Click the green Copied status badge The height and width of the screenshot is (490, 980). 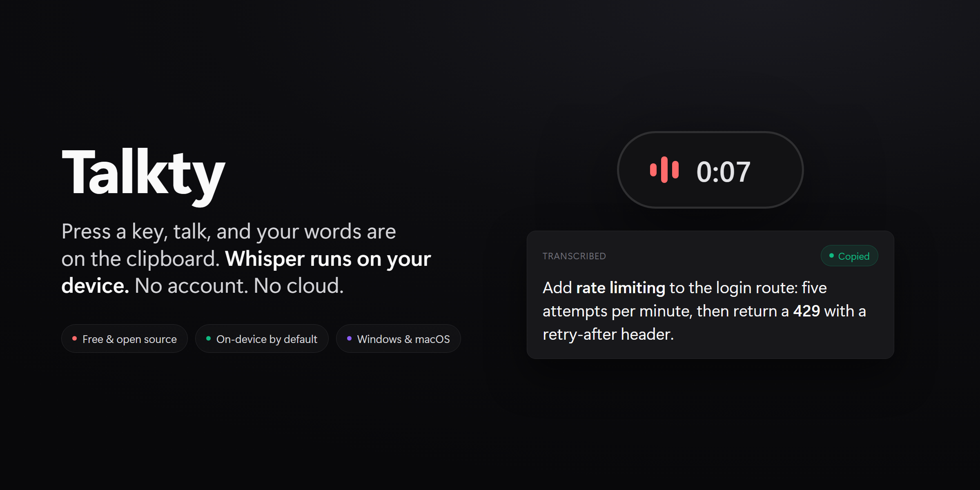coord(849,256)
